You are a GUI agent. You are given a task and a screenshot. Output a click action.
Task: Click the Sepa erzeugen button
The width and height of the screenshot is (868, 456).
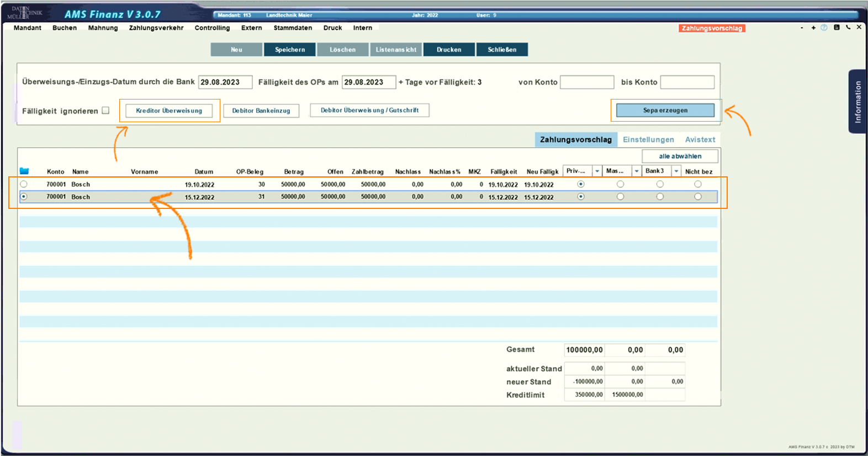665,111
